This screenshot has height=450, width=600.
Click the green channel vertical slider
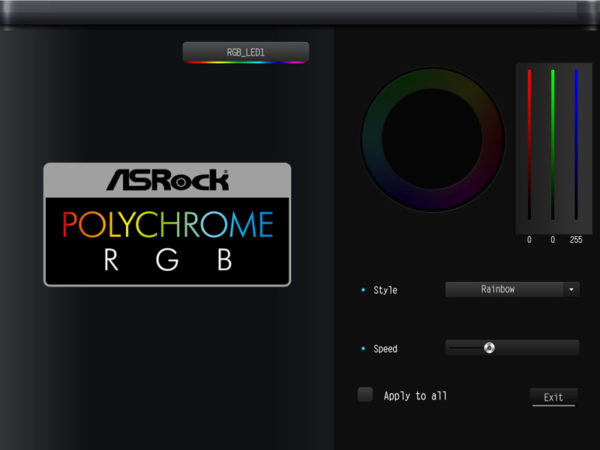553,145
